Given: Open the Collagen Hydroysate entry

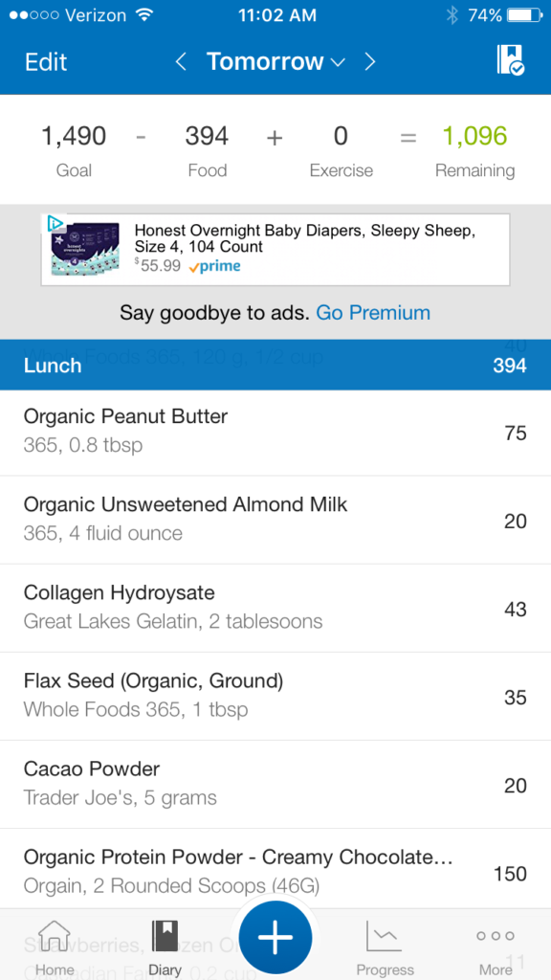Looking at the screenshot, I should [275, 608].
